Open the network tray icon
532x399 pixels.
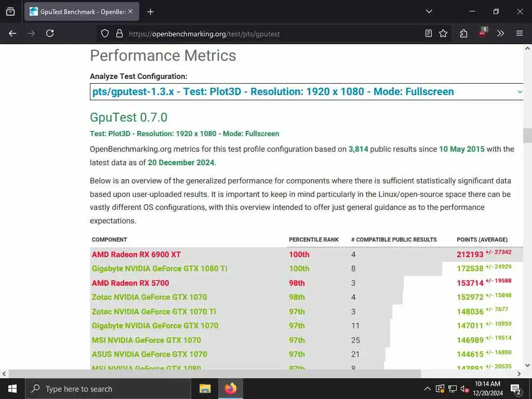click(453, 389)
